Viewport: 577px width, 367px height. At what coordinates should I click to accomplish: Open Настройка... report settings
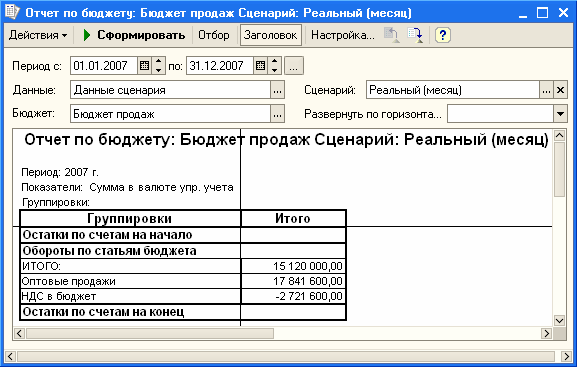[x=342, y=35]
